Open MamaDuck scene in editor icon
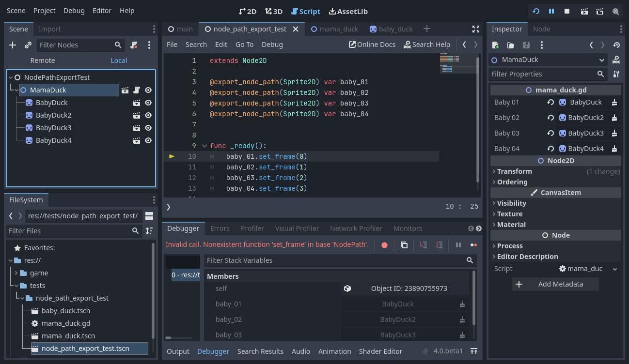The height and width of the screenshot is (364, 629). (125, 90)
